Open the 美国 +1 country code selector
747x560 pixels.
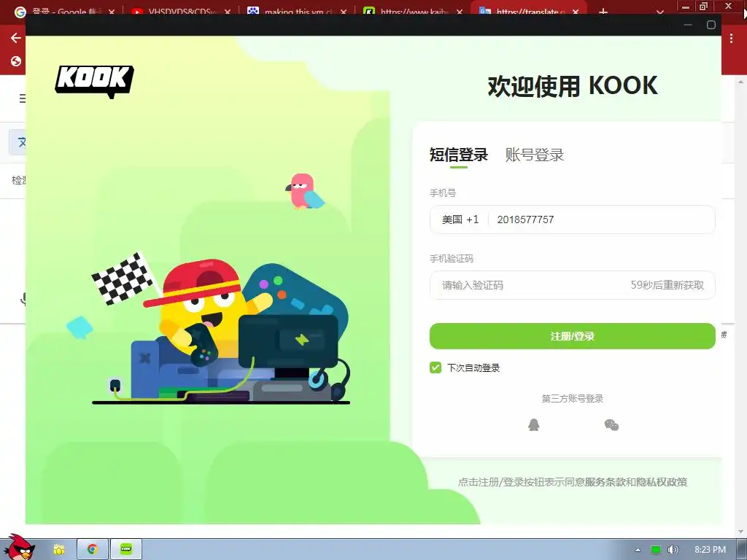460,219
